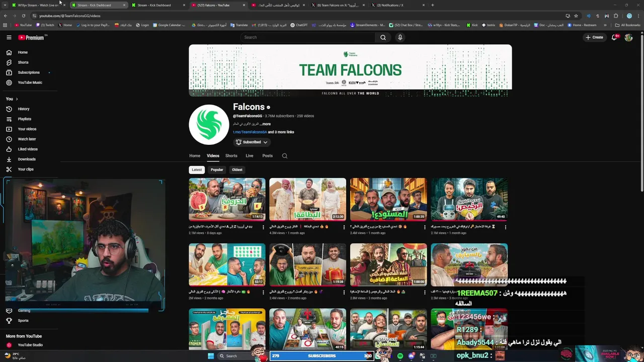Open the YouTube hamburger guide menu
The height and width of the screenshot is (362, 644).
point(9,37)
